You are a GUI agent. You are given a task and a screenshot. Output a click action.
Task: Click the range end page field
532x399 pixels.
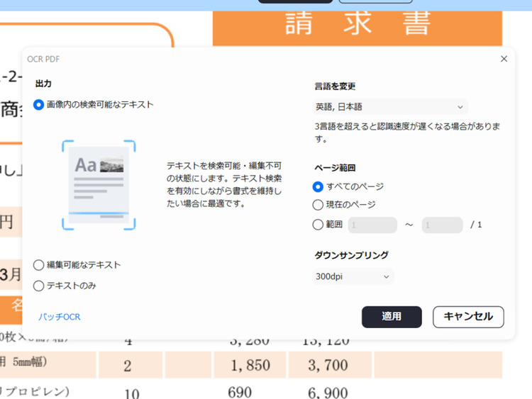(442, 225)
